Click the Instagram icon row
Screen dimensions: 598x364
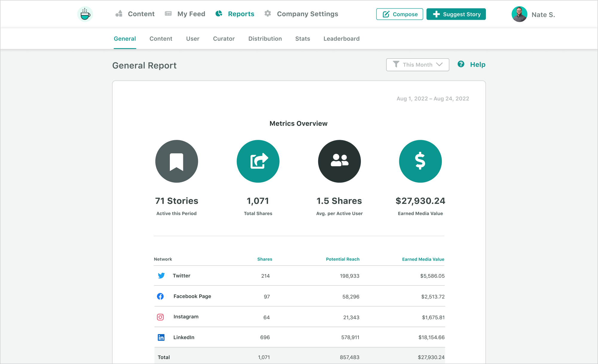tap(161, 317)
